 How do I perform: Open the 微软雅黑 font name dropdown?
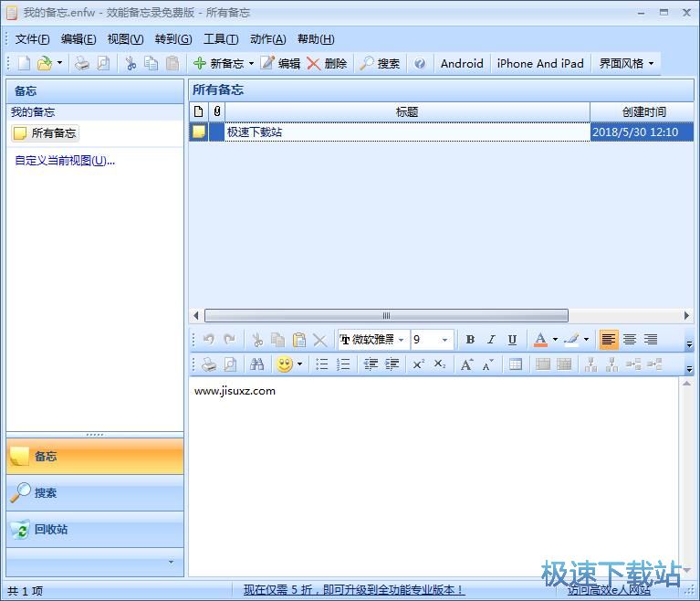tap(401, 340)
